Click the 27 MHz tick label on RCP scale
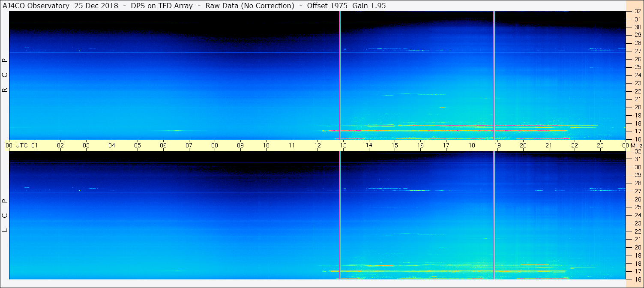 point(638,51)
